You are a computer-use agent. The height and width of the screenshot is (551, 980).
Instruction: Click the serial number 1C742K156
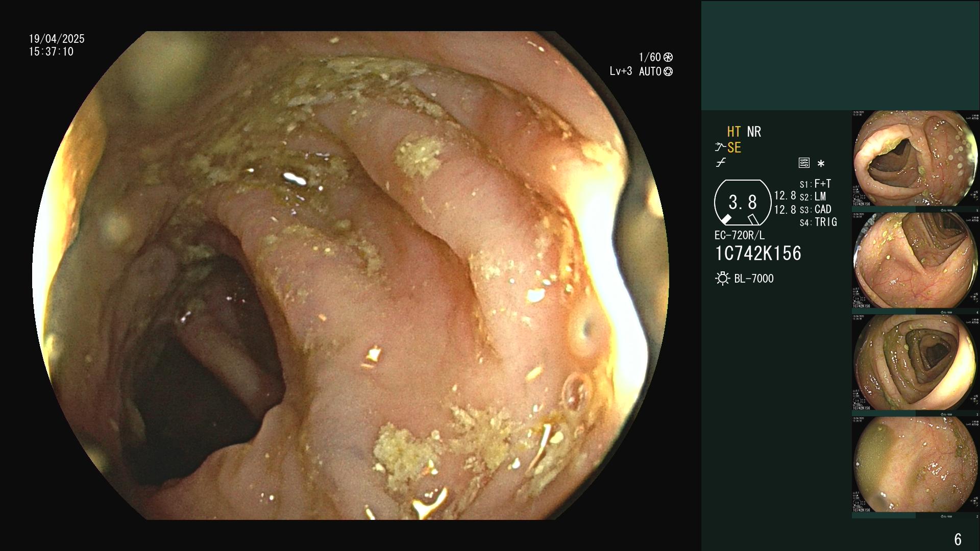758,253
